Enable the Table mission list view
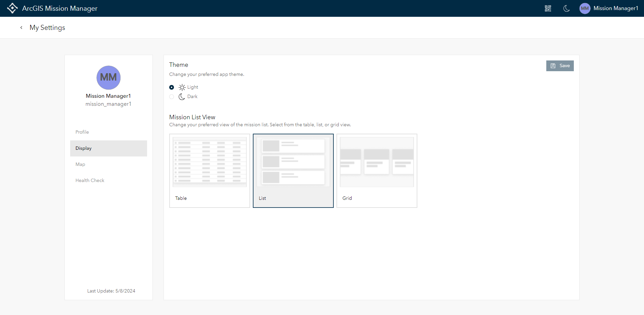This screenshot has width=644, height=315. (x=210, y=171)
